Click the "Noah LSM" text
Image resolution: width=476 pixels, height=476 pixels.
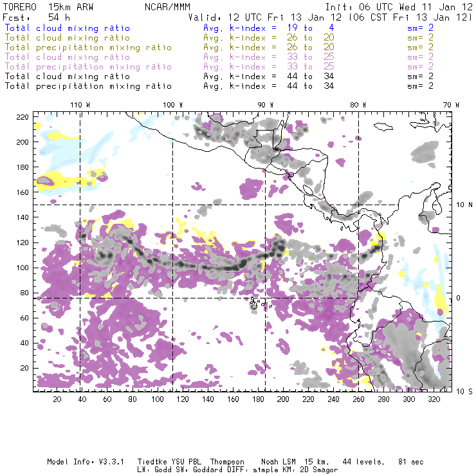pos(279,462)
